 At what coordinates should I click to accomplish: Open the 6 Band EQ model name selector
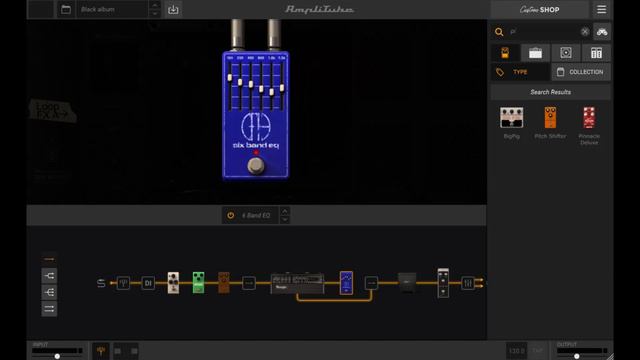[x=256, y=215]
